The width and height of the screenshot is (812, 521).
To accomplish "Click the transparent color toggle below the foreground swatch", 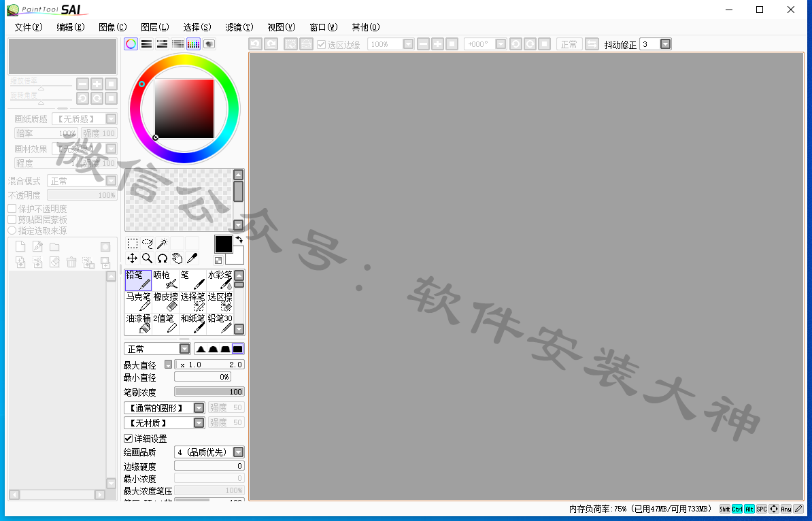I will click(x=218, y=260).
